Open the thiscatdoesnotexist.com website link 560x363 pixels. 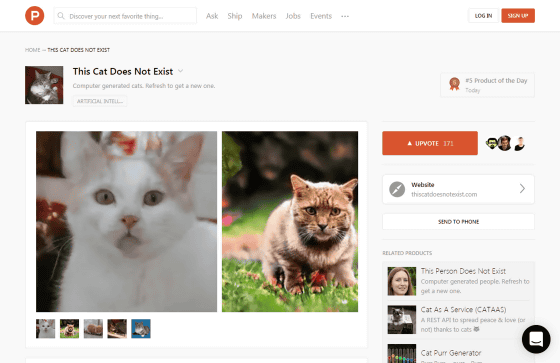[444, 194]
